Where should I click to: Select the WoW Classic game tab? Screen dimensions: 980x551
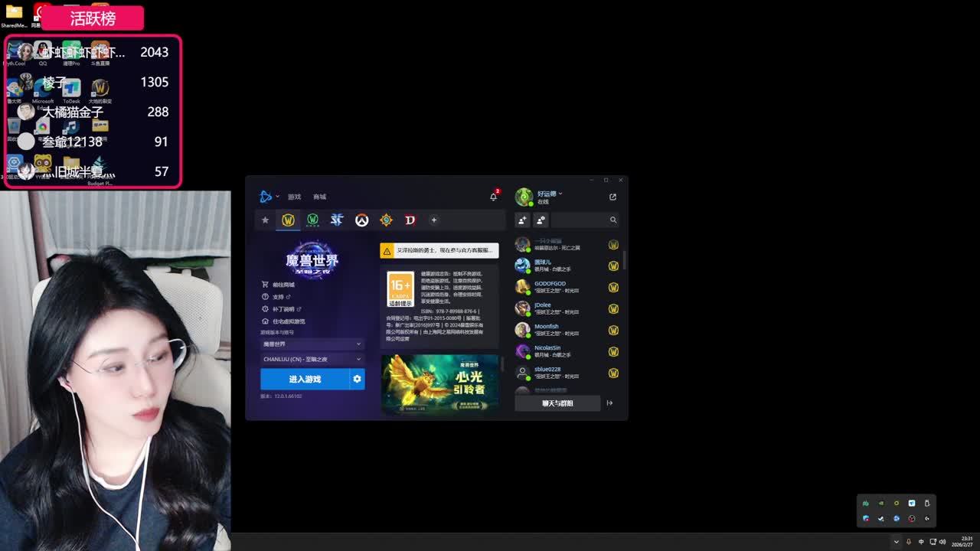click(312, 220)
